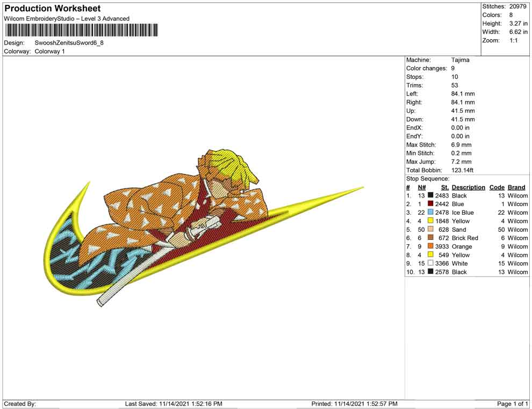The height and width of the screenshot is (409, 532).
Task: Click the 'Code' column header
Action: (497, 187)
